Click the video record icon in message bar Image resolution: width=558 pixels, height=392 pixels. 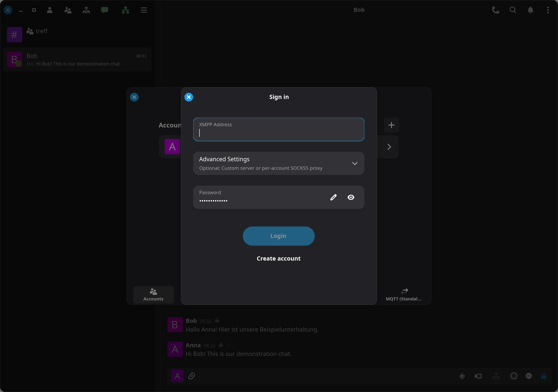(478, 376)
